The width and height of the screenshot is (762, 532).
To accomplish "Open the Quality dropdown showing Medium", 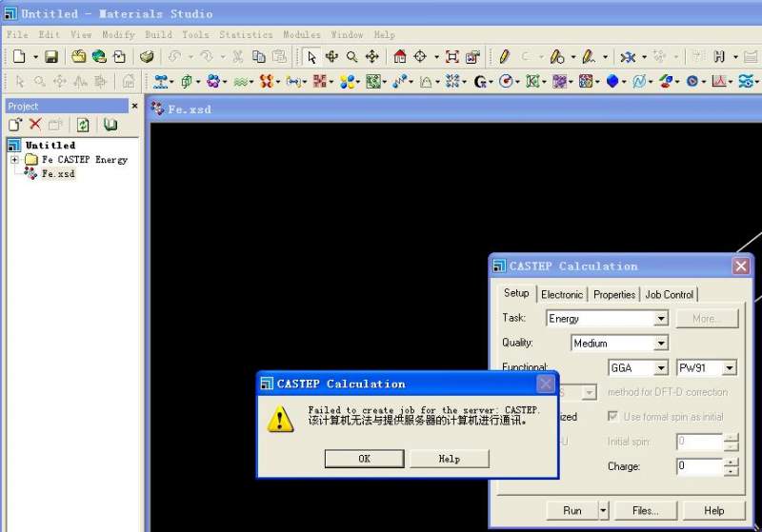I will (660, 344).
